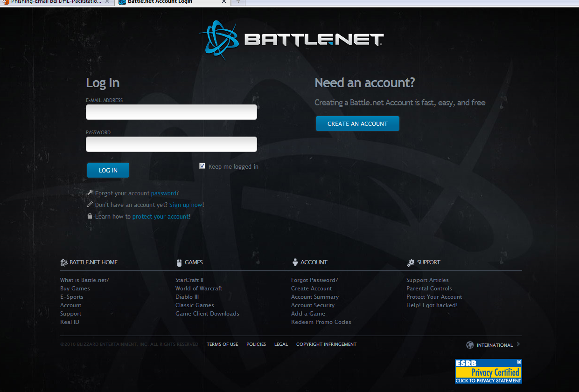Image resolution: width=579 pixels, height=392 pixels.
Task: Click the Battle.net Home footer icon
Action: click(x=64, y=262)
